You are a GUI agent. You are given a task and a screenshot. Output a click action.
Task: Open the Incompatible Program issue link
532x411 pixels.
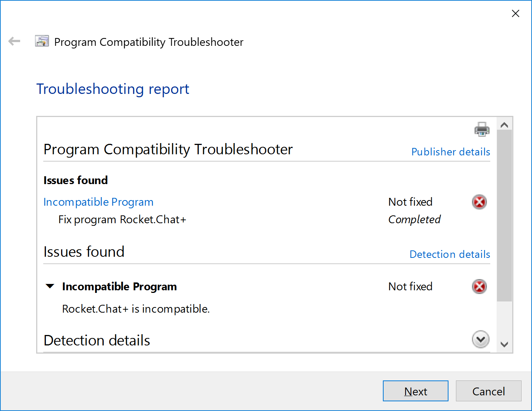pyautogui.click(x=98, y=202)
